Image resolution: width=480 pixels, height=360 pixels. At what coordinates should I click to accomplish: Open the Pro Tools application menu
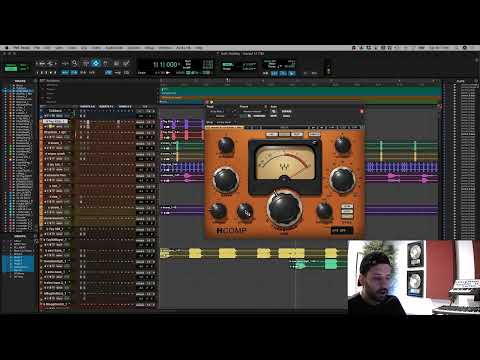click(22, 48)
